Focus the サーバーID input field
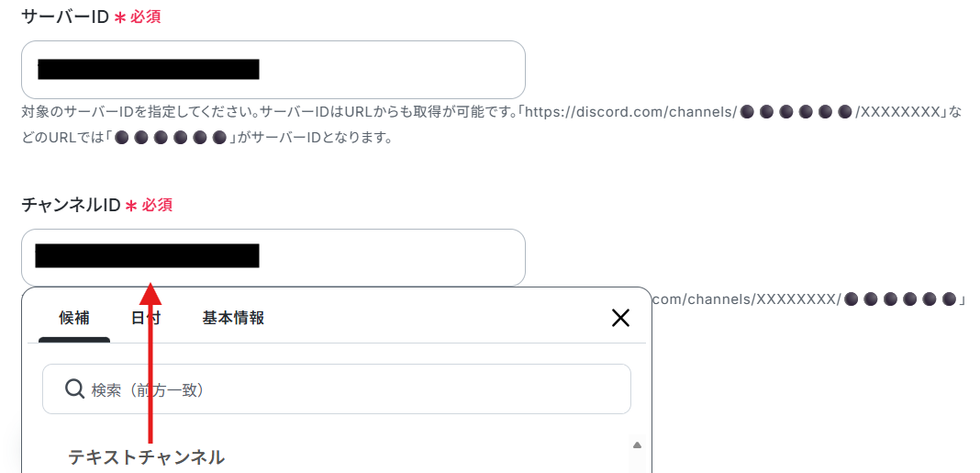The width and height of the screenshot is (980, 473). point(273,70)
